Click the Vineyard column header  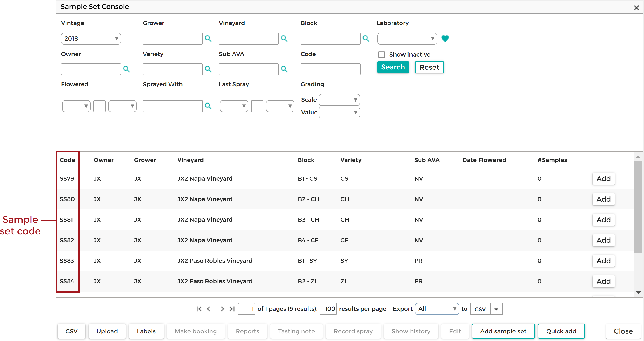click(190, 160)
